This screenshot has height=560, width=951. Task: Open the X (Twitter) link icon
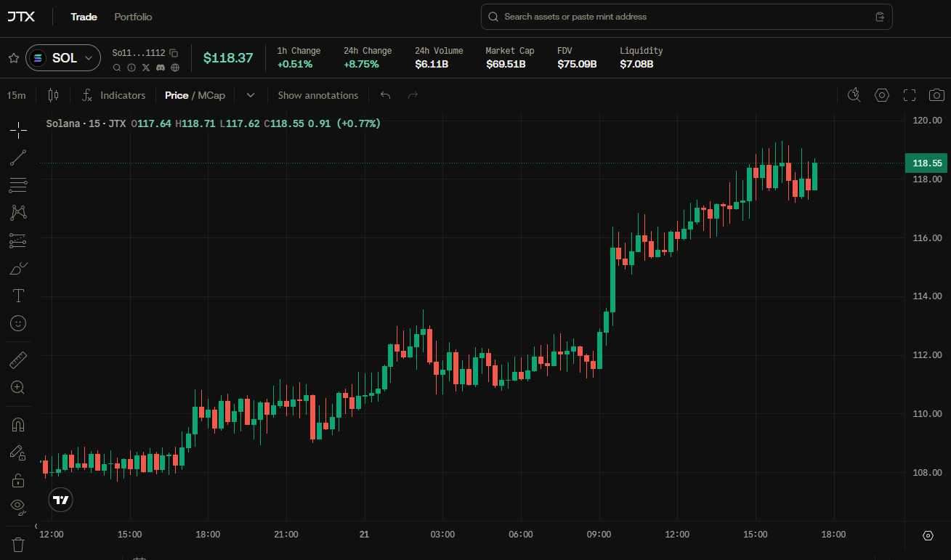146,68
